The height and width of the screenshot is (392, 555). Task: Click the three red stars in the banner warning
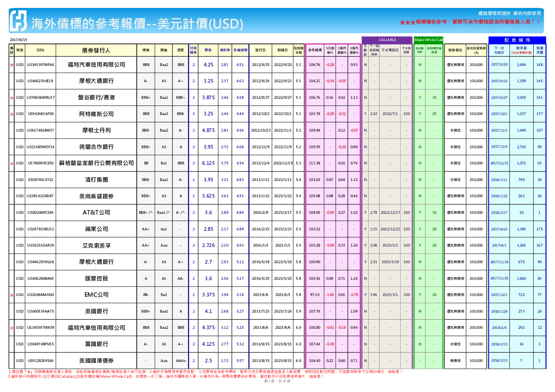pyautogui.click(x=407, y=22)
